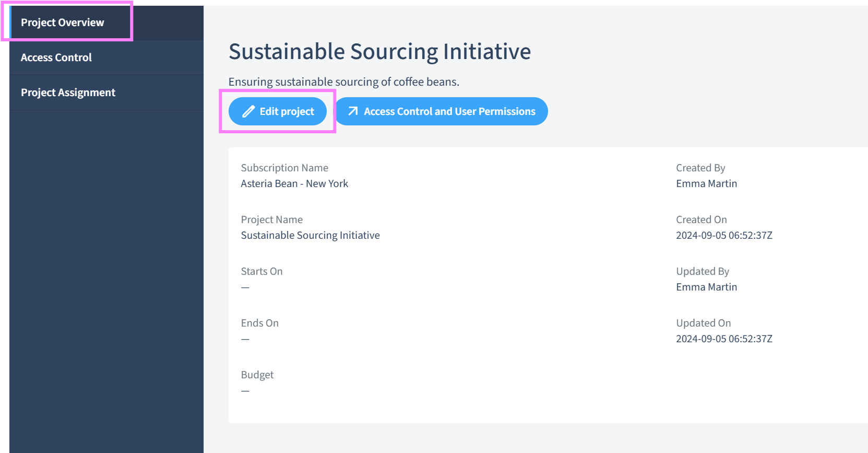Click the Edit project button label
Viewport: 868px width, 453px height.
click(x=287, y=111)
